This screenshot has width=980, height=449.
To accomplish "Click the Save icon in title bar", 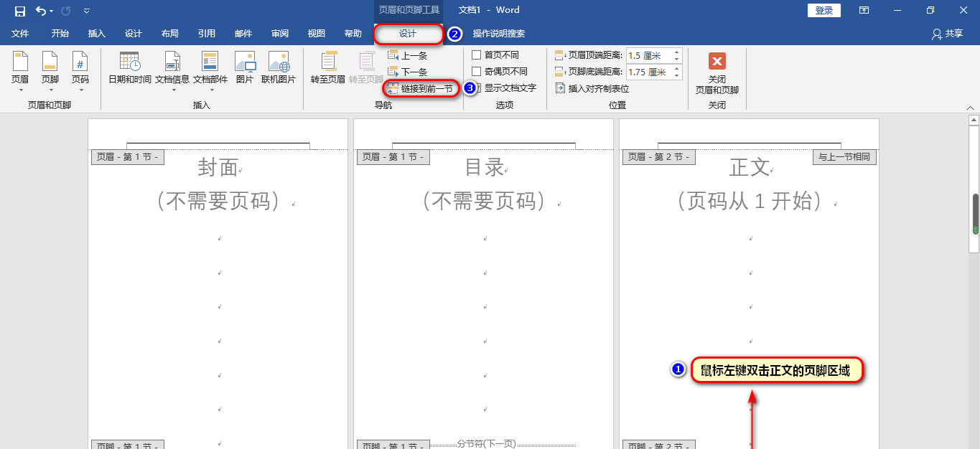I will 20,11.
